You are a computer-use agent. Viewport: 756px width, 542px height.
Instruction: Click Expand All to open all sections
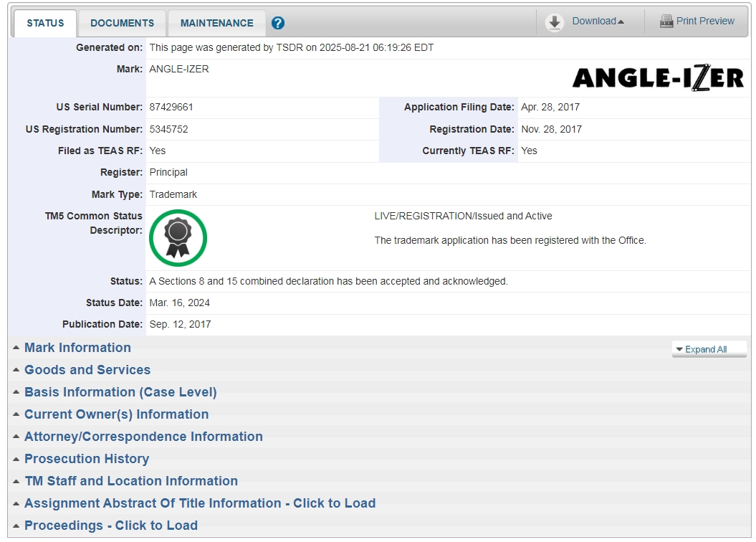(x=705, y=349)
